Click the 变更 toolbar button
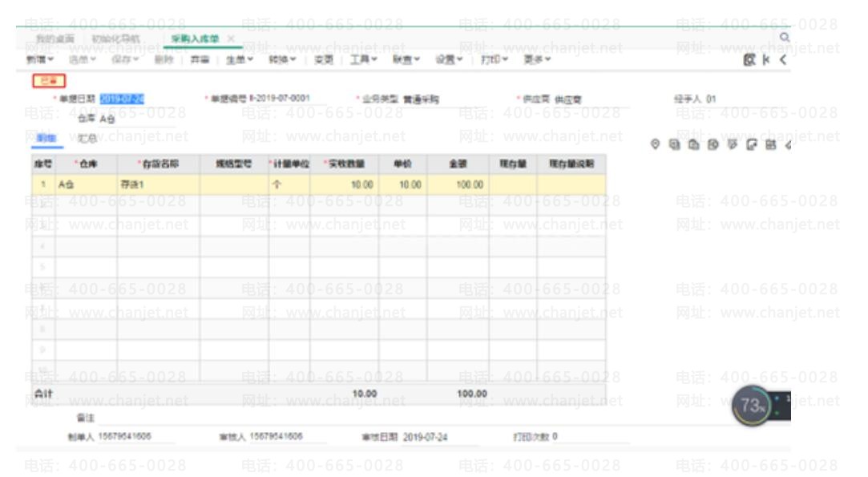 (x=324, y=59)
